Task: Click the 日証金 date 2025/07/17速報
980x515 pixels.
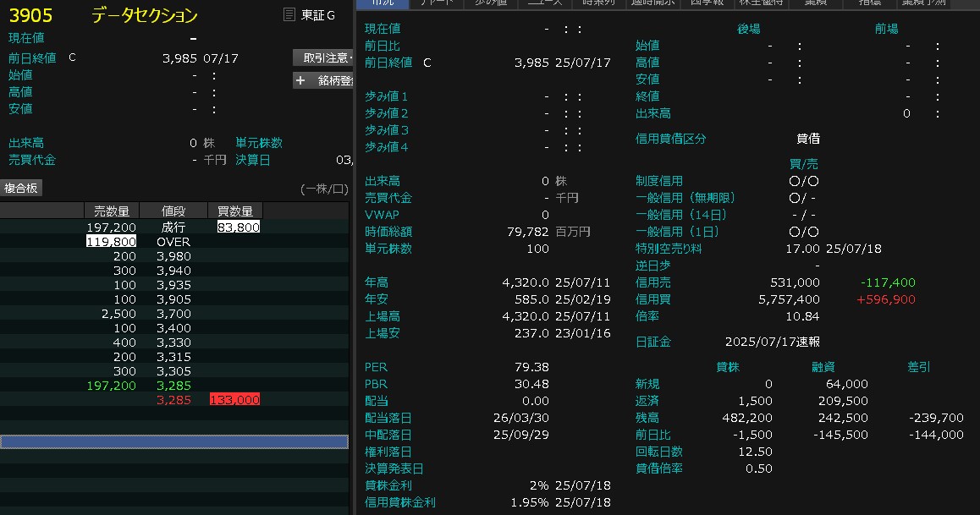Action: (x=773, y=342)
